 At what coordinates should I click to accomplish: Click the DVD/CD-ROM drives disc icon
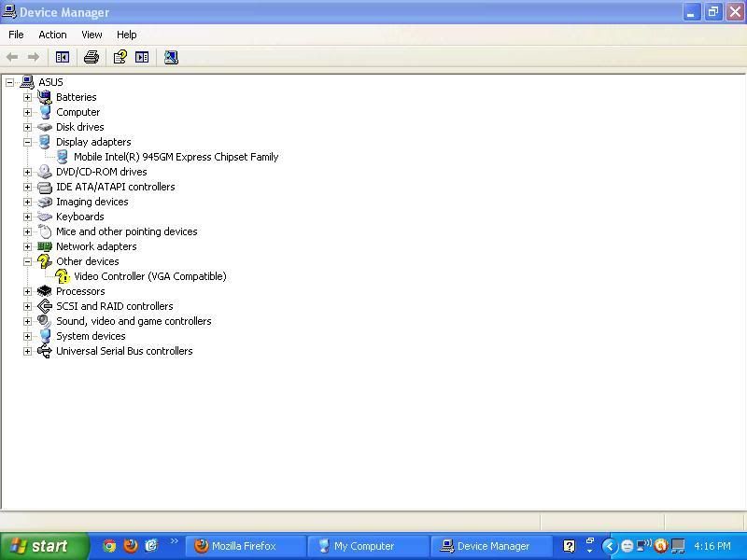[44, 172]
